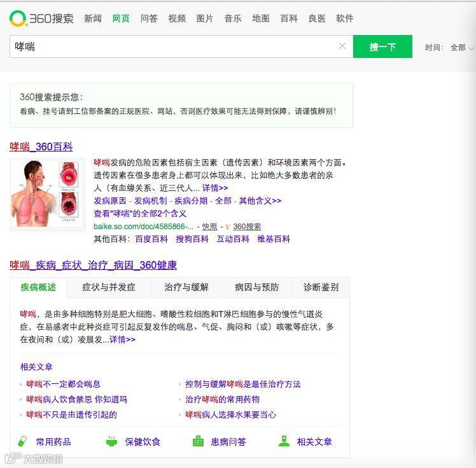Switch to the 治疗与缓解 tab
Screen dimensions: 476x468
click(186, 287)
